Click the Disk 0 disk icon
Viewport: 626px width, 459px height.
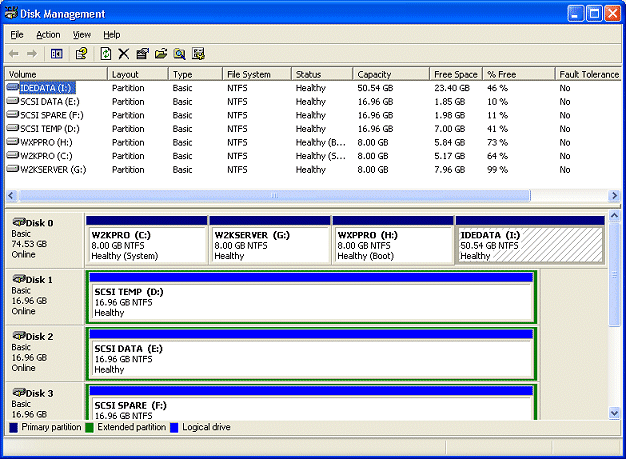coord(18,222)
